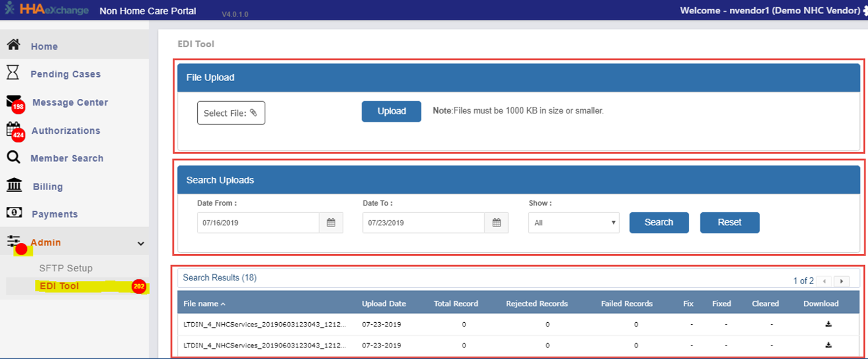Open the Date From calendar picker
The width and height of the screenshot is (868, 359).
click(x=330, y=223)
